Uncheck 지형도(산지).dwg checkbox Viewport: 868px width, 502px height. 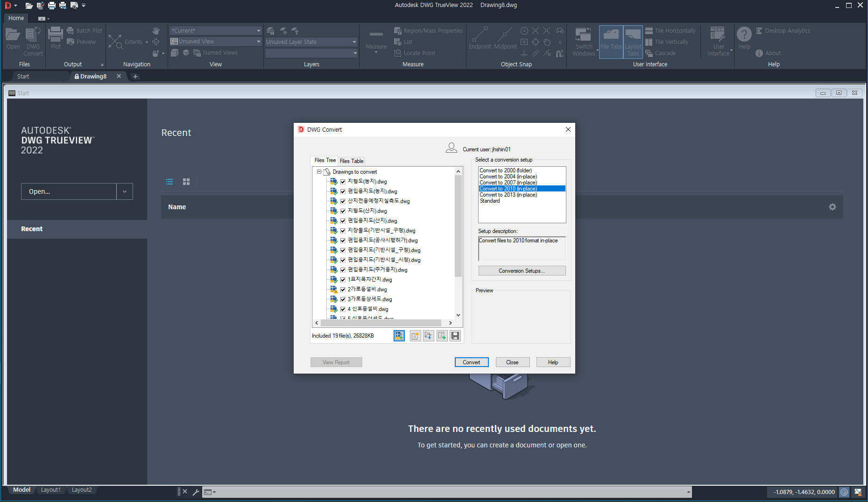click(343, 211)
